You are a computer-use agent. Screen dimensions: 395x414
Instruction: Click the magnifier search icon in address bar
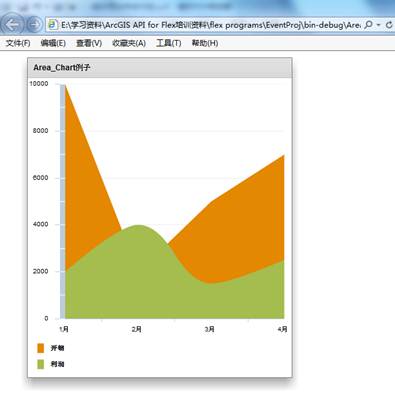(368, 25)
